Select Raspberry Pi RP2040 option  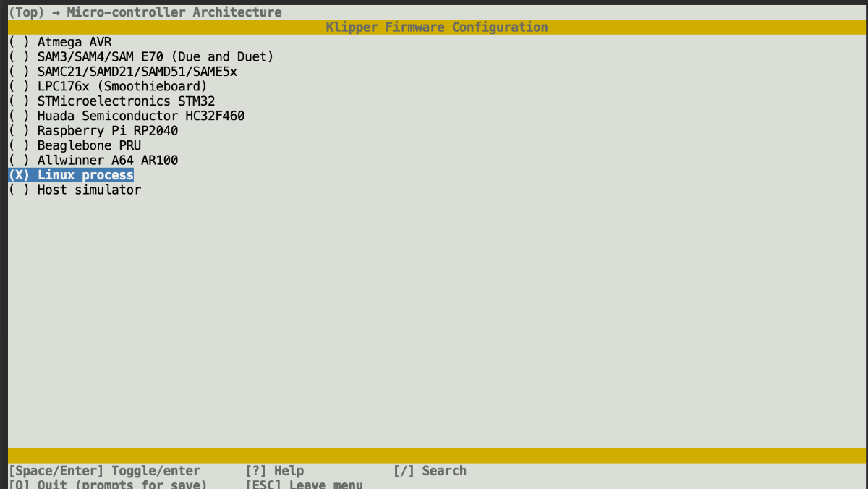coord(93,131)
